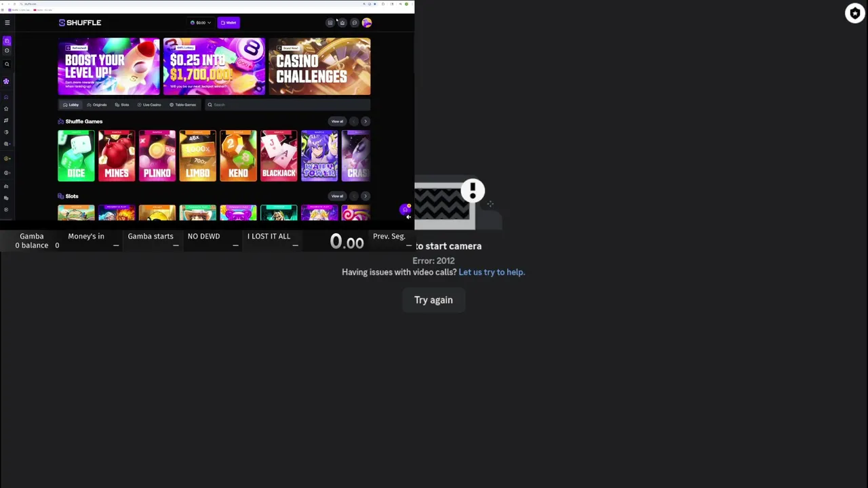The width and height of the screenshot is (868, 488).
Task: Click the Shuffle logo
Action: click(x=80, y=22)
